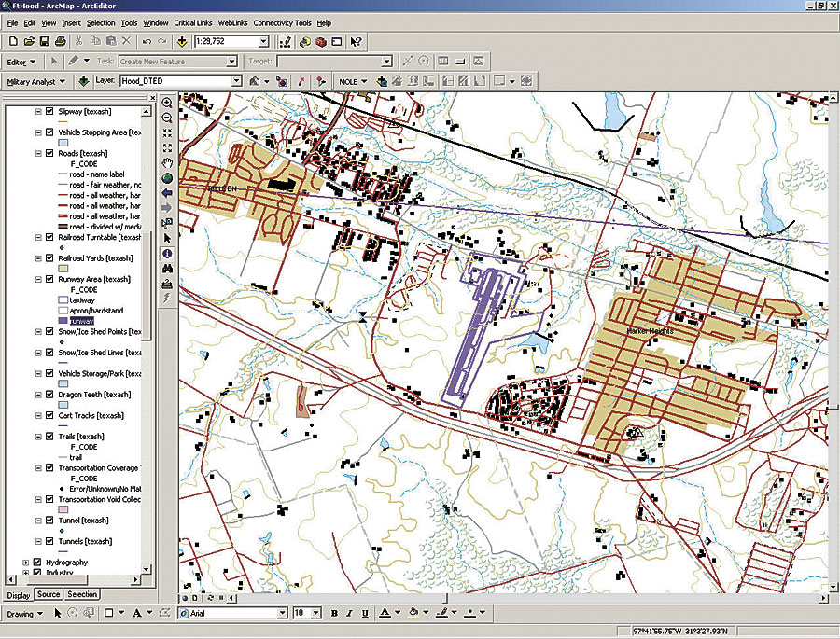
Task: Disable the Railroad Yards layer checkbox
Action: point(49,258)
